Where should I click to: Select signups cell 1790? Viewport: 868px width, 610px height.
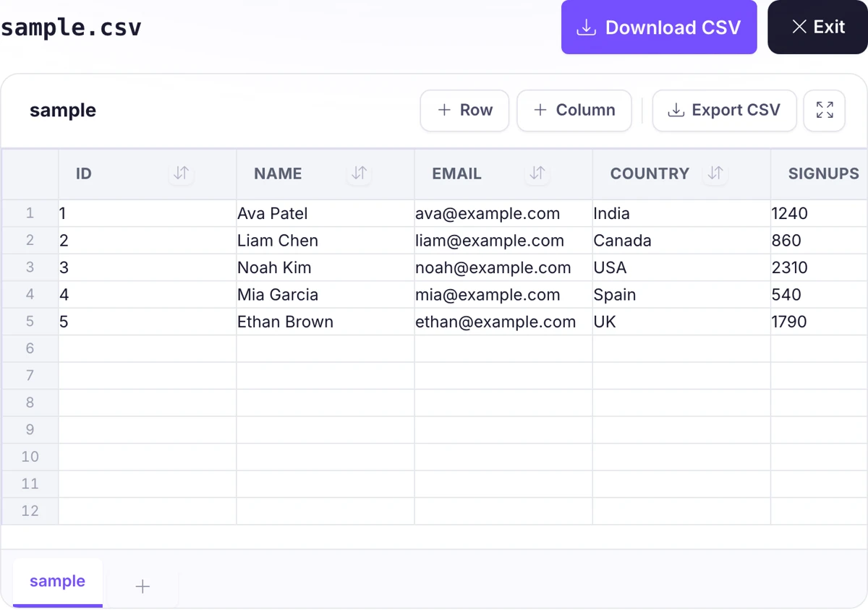[x=820, y=322]
